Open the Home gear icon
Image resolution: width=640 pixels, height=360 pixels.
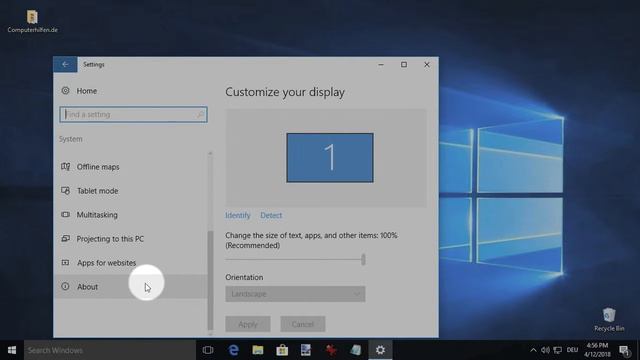pos(65,91)
